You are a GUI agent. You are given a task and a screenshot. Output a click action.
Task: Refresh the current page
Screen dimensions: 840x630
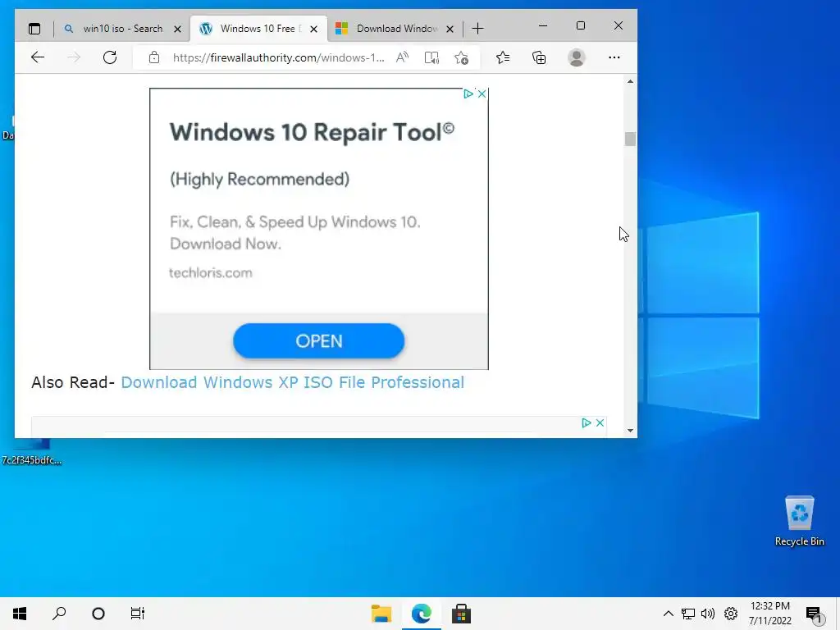tap(110, 57)
